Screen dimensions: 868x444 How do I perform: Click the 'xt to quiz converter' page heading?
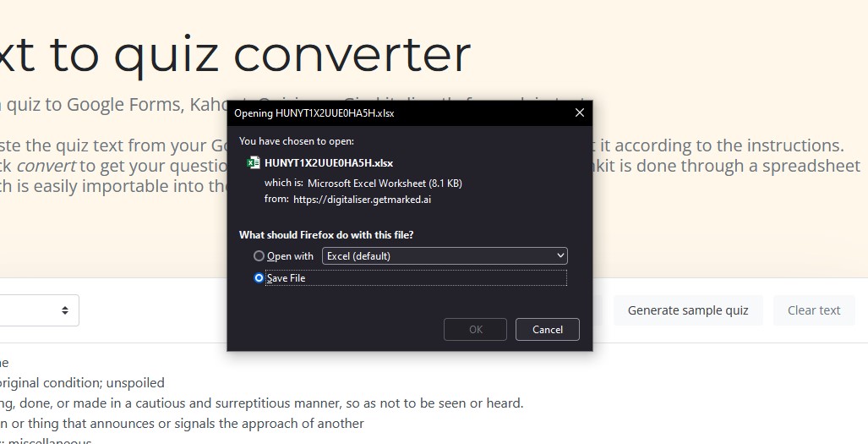[235, 55]
